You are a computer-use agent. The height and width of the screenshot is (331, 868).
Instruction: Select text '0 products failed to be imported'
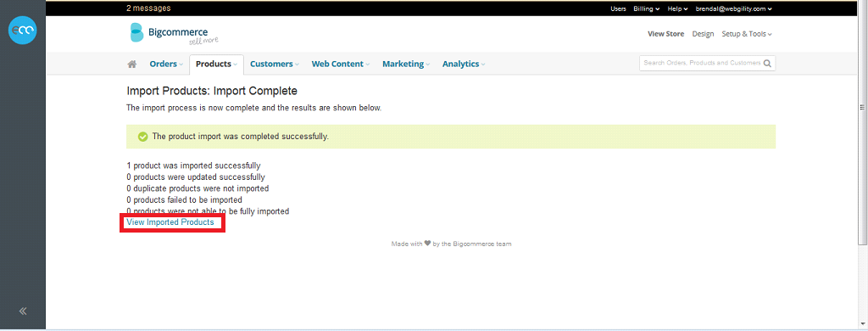184,199
